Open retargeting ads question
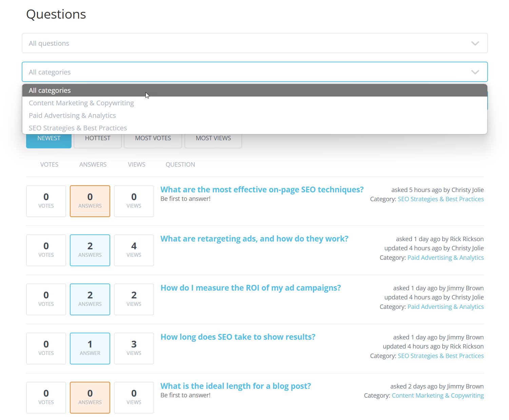The width and height of the screenshot is (509, 420). [254, 239]
